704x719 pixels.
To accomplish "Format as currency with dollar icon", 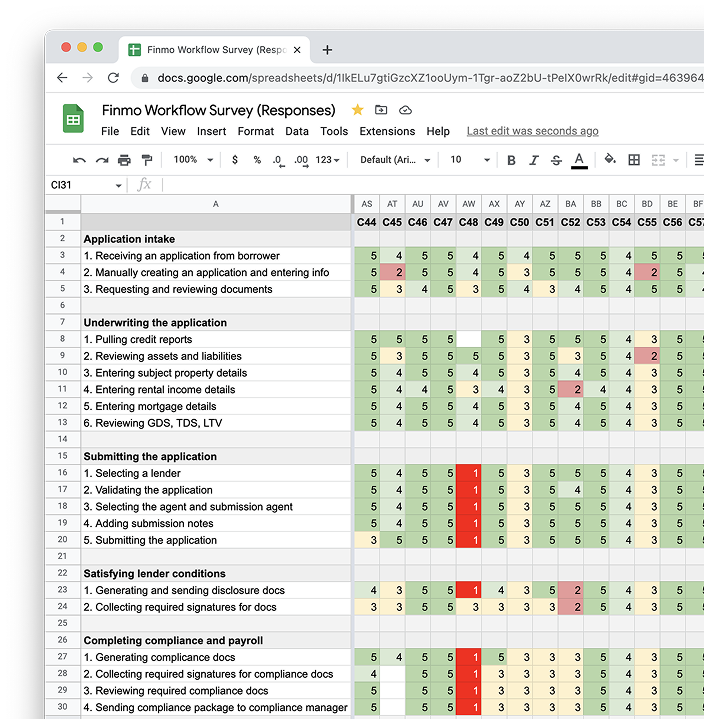I will [235, 160].
